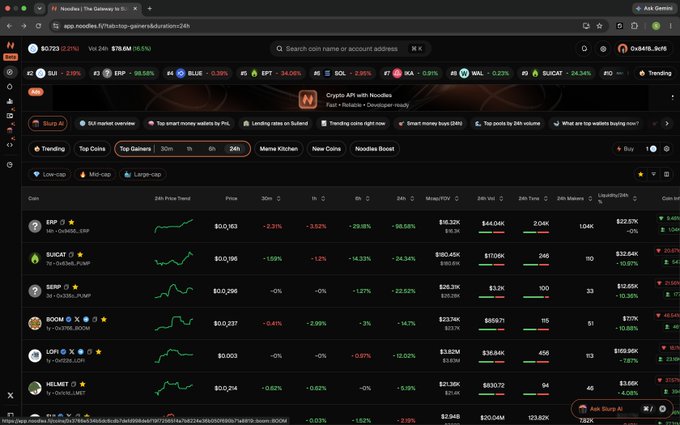Click the BOOM coin logo

coord(35,323)
